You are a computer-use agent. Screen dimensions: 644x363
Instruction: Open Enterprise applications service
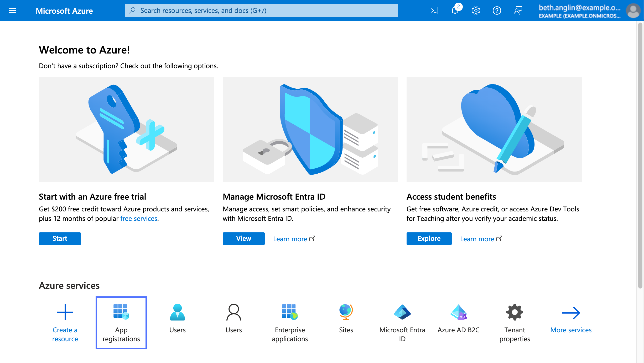click(x=290, y=323)
